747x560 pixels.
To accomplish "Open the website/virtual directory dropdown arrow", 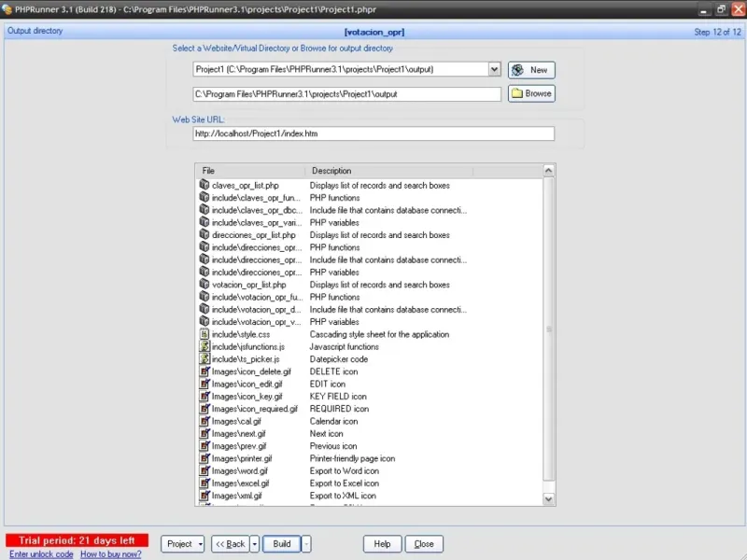I will click(495, 69).
